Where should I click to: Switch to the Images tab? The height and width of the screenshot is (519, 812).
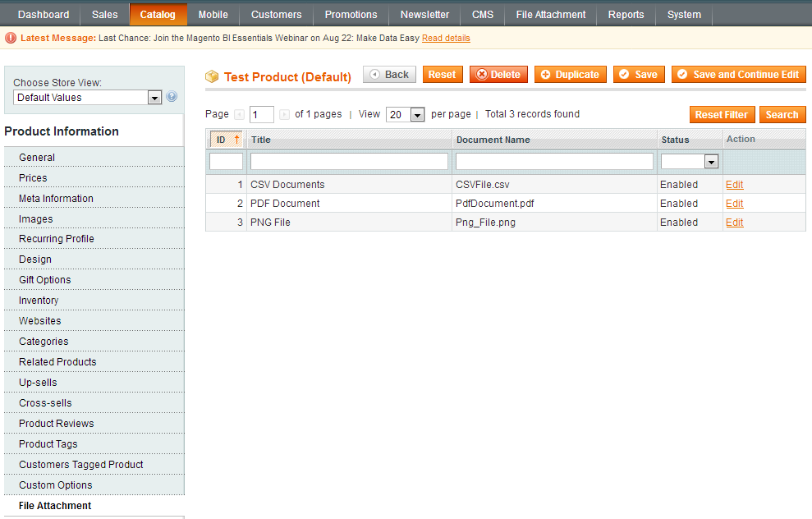click(x=36, y=219)
